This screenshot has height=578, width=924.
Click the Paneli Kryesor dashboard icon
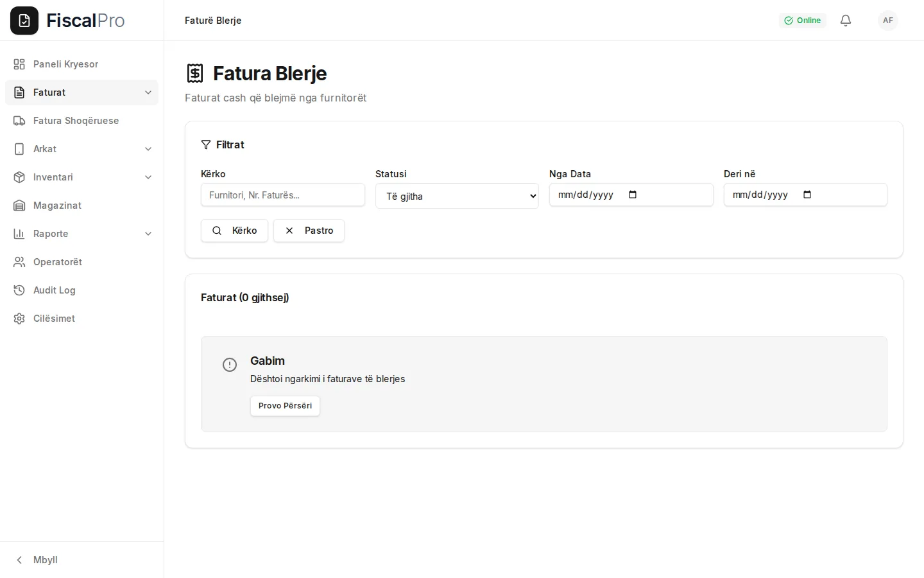(x=19, y=64)
